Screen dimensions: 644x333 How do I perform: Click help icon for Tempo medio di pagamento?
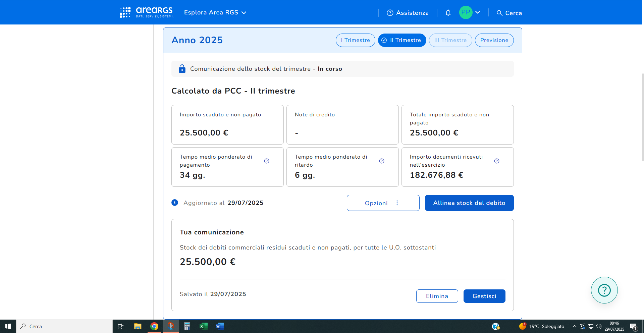(x=267, y=161)
